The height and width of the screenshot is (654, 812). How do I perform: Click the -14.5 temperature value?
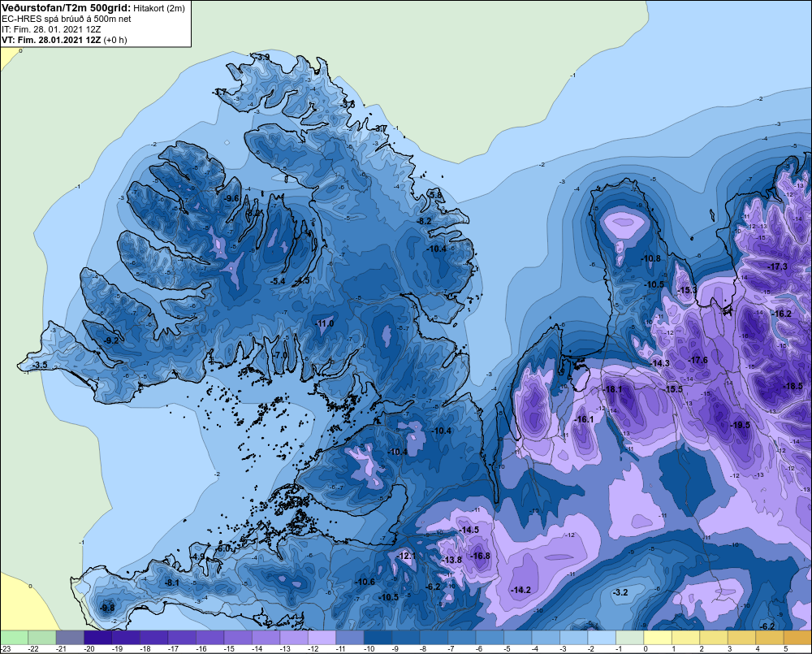(x=469, y=530)
